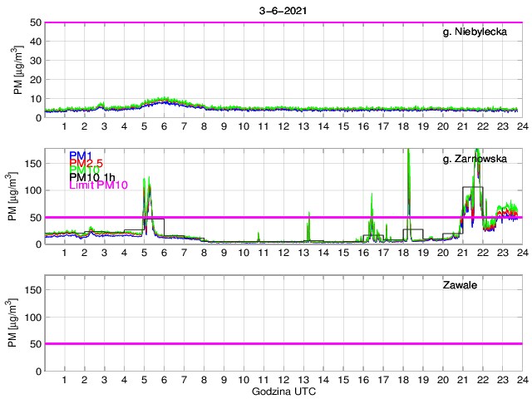Click the magenta limit line in Zawale plot
Screen dimensions: 532x399
click(x=283, y=343)
